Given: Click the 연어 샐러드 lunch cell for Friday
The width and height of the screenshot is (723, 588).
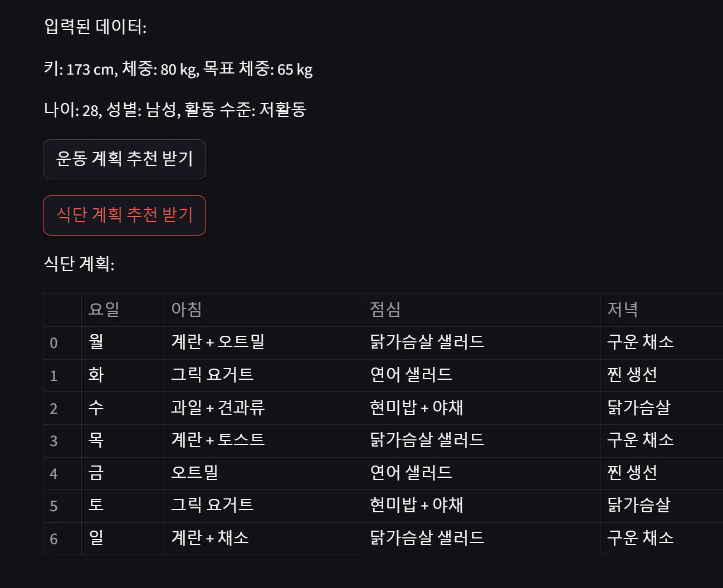Looking at the screenshot, I should (x=411, y=473).
